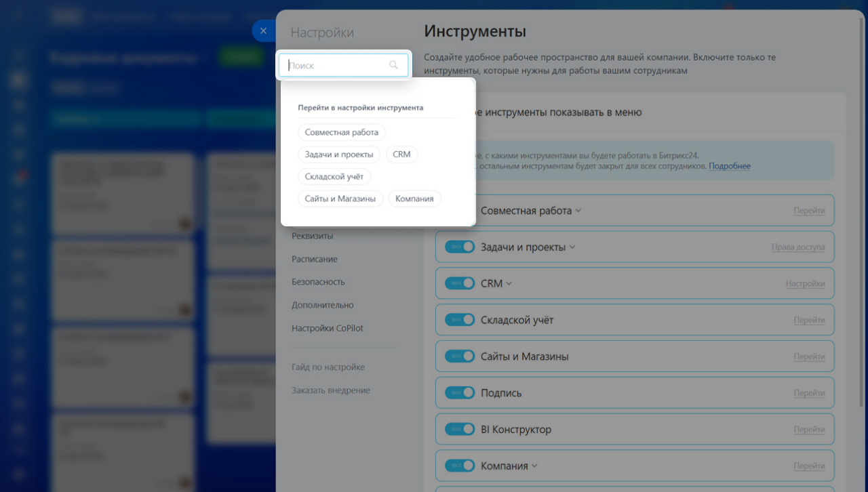Select the Компания search chip
Viewport: 868px width, 492px height.
(x=414, y=199)
